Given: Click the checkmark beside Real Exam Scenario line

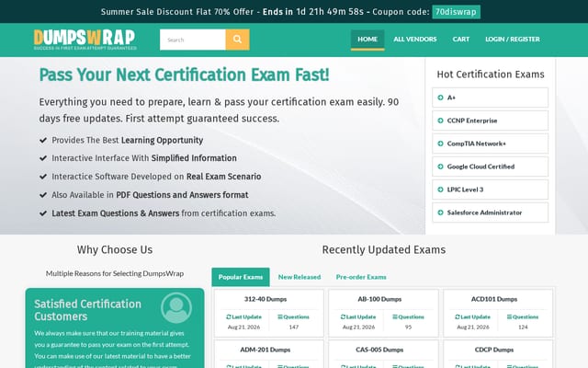Looking at the screenshot, I should pos(43,177).
